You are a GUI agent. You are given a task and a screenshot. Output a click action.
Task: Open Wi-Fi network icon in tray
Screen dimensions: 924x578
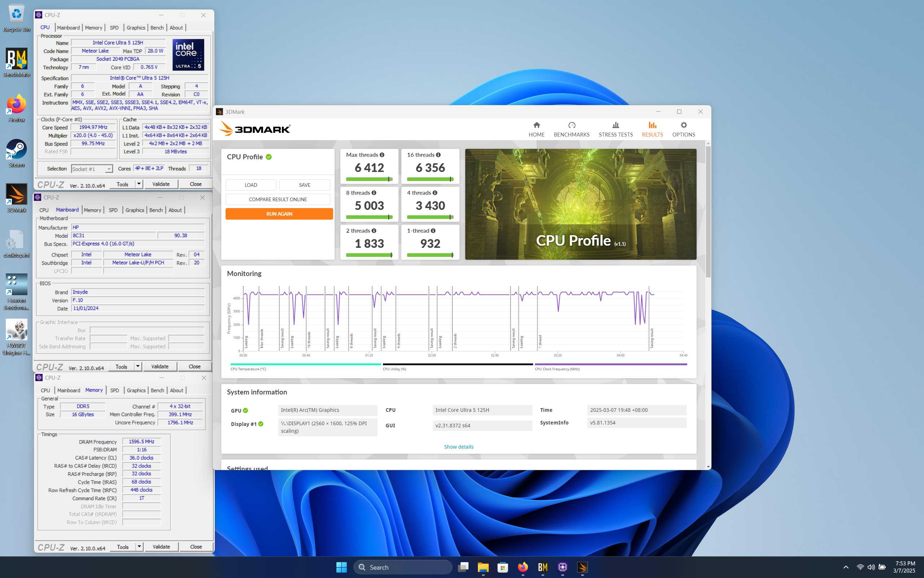tap(860, 567)
